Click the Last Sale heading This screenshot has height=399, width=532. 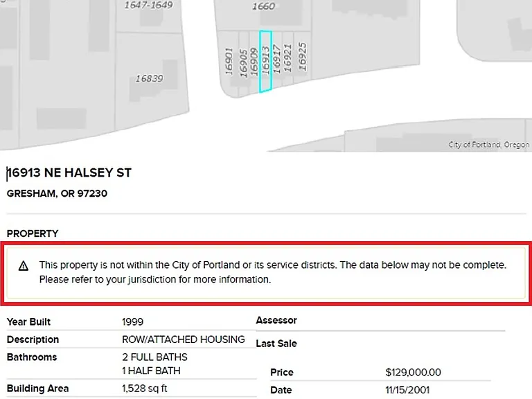click(276, 344)
